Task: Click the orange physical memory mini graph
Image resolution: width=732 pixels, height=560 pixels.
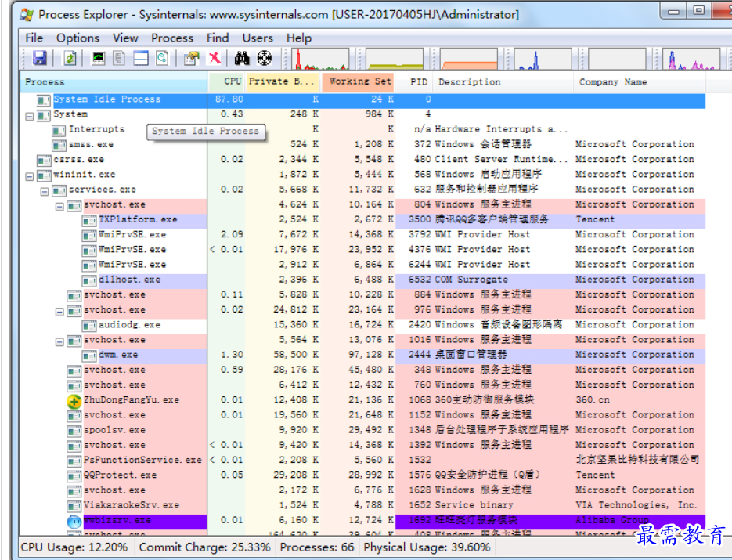Action: coord(469,59)
